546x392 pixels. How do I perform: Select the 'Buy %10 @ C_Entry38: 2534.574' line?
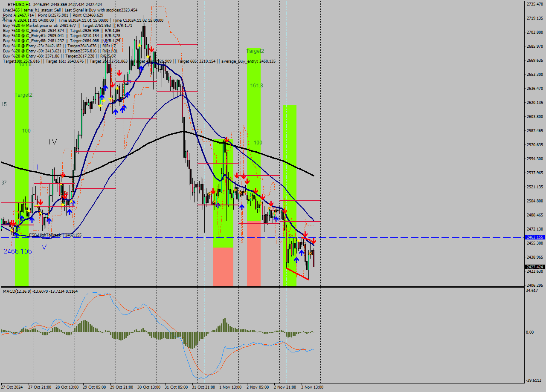point(62,30)
